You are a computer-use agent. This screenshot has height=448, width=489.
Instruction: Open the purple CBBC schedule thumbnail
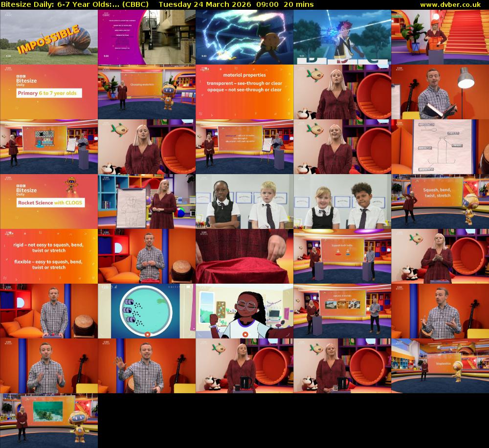point(147,37)
